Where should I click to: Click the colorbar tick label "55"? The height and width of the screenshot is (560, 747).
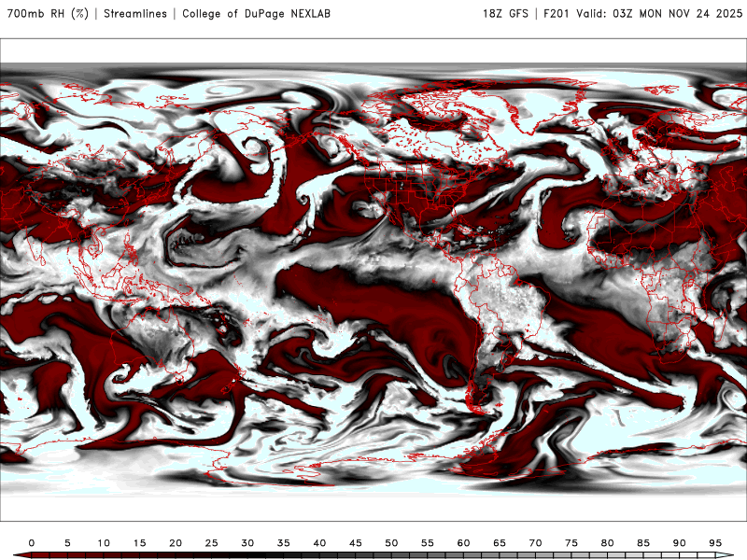(428, 543)
